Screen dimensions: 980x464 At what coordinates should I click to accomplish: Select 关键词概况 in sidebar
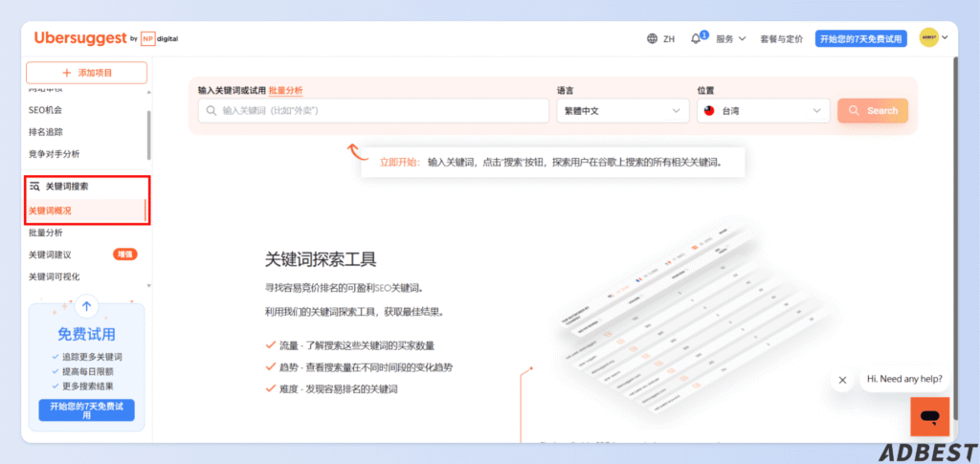[85, 210]
